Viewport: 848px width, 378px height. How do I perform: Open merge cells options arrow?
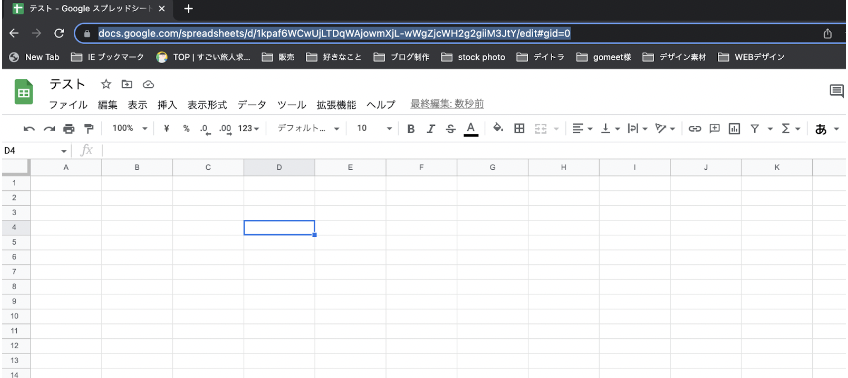(556, 129)
